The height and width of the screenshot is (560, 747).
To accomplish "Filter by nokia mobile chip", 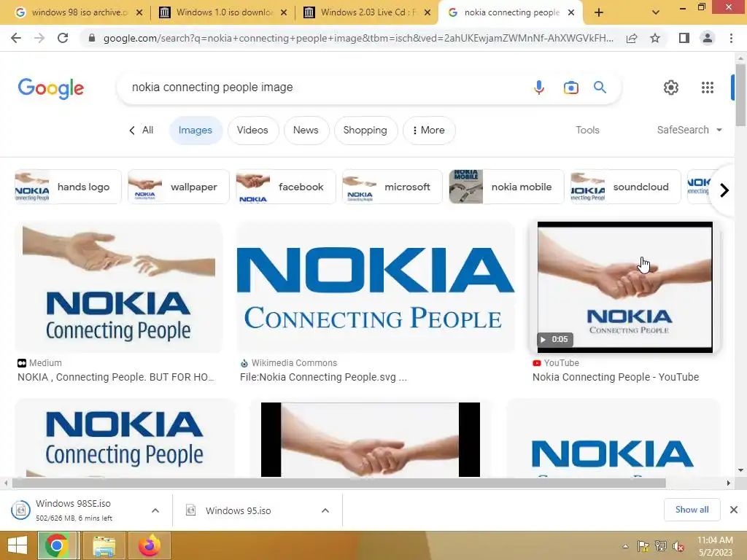I will pyautogui.click(x=506, y=187).
